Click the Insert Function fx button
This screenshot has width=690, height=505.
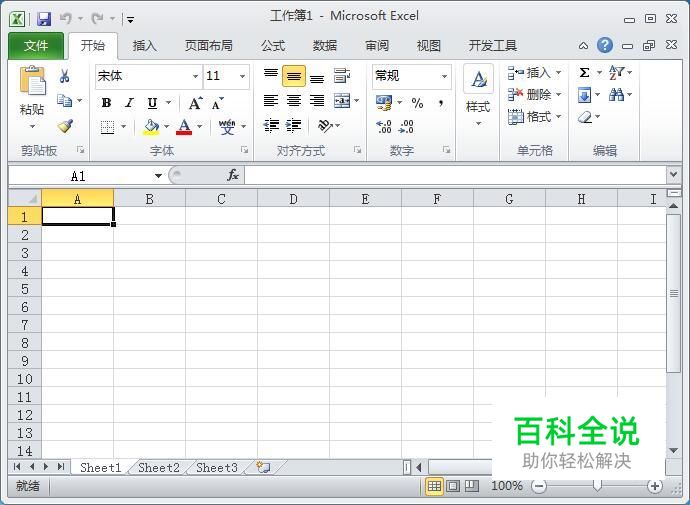click(233, 175)
